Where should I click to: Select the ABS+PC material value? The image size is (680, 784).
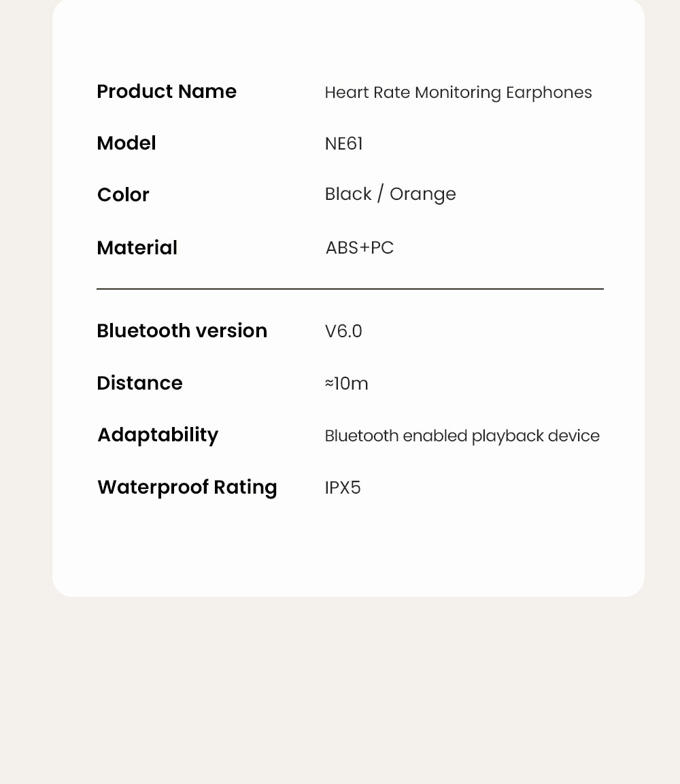(x=359, y=248)
